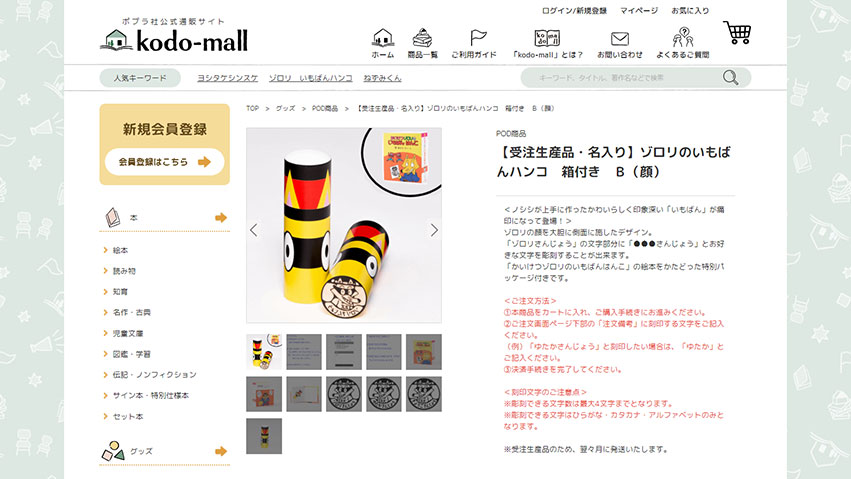Go to ホーム house icon

(x=383, y=38)
